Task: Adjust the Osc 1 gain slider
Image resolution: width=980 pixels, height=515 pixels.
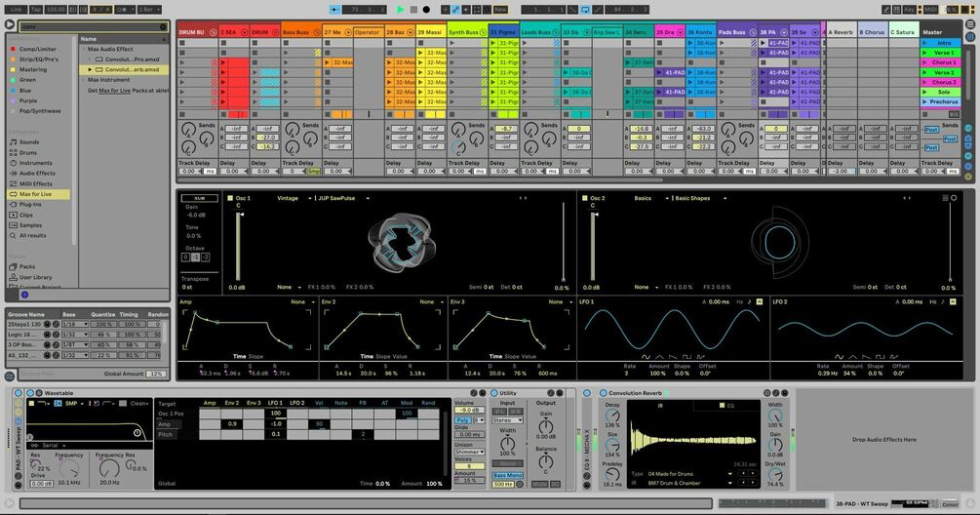Action: click(x=238, y=246)
